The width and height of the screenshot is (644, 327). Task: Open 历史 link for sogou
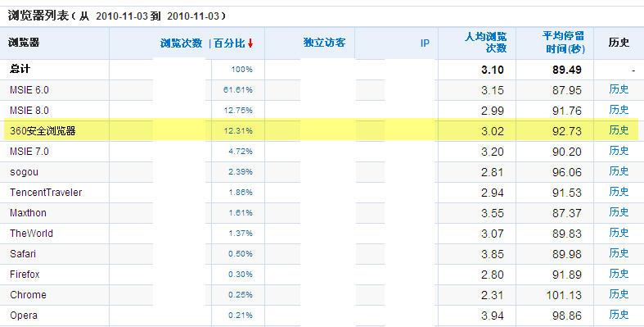tap(619, 171)
